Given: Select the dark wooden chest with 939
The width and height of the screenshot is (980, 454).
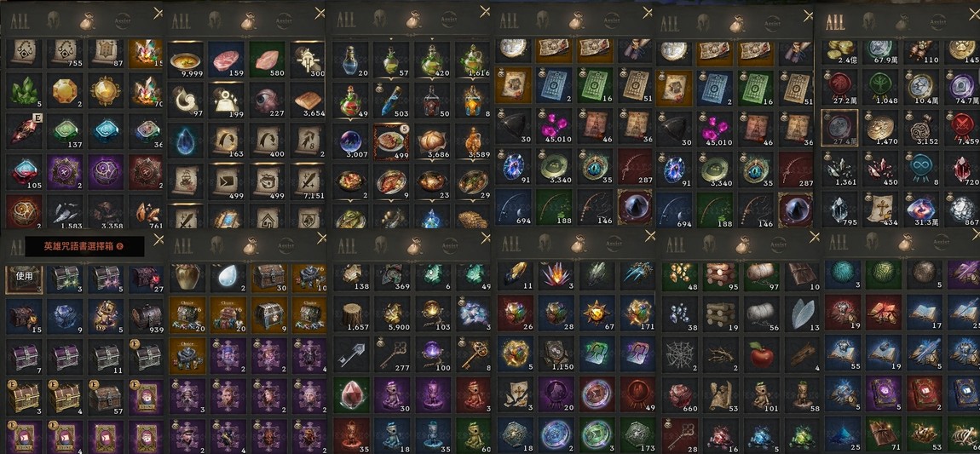Looking at the screenshot, I should pos(146,317).
